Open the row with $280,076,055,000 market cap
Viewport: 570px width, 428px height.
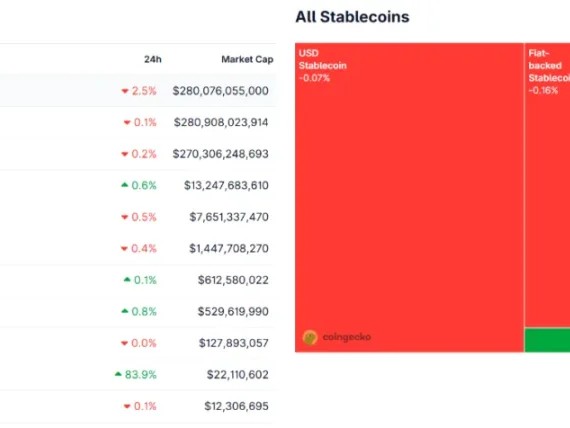tap(138, 91)
